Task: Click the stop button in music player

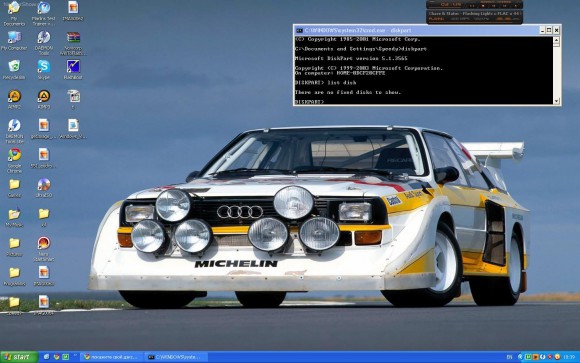Action: (x=483, y=6)
